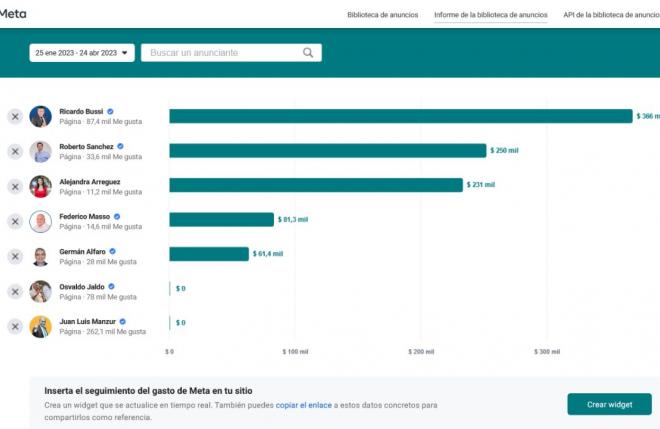This screenshot has width=660, height=429.
Task: Click verified badge next to Osvaldo Jaldo
Action: 112,286
